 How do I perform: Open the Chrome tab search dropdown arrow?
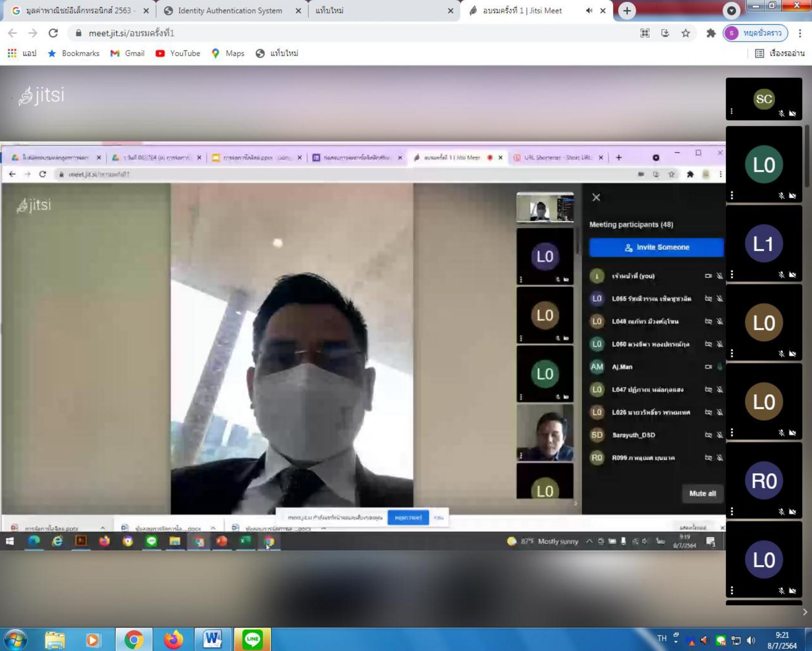[x=731, y=10]
